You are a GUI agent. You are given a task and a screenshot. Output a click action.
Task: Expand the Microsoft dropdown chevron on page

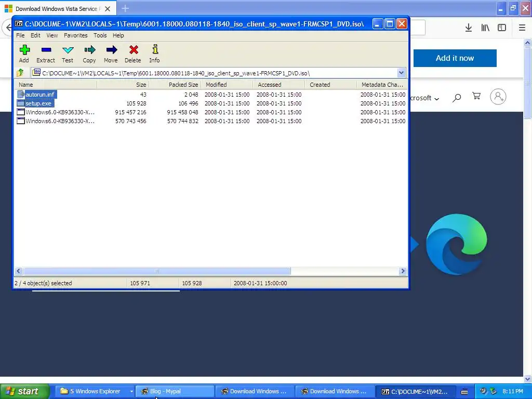tap(436, 99)
